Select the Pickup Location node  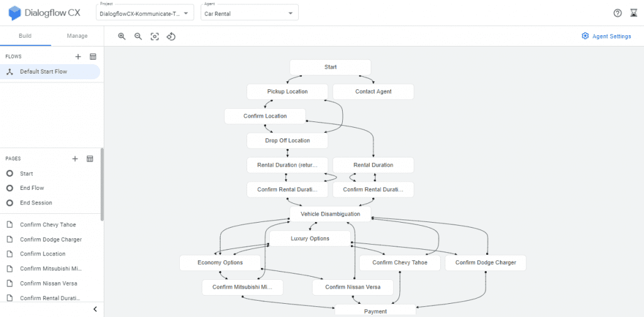(287, 92)
